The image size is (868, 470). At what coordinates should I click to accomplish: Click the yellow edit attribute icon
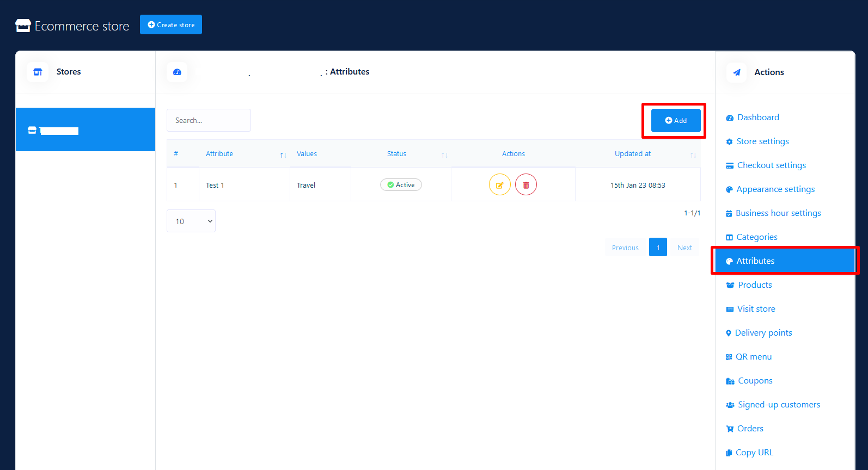click(499, 185)
